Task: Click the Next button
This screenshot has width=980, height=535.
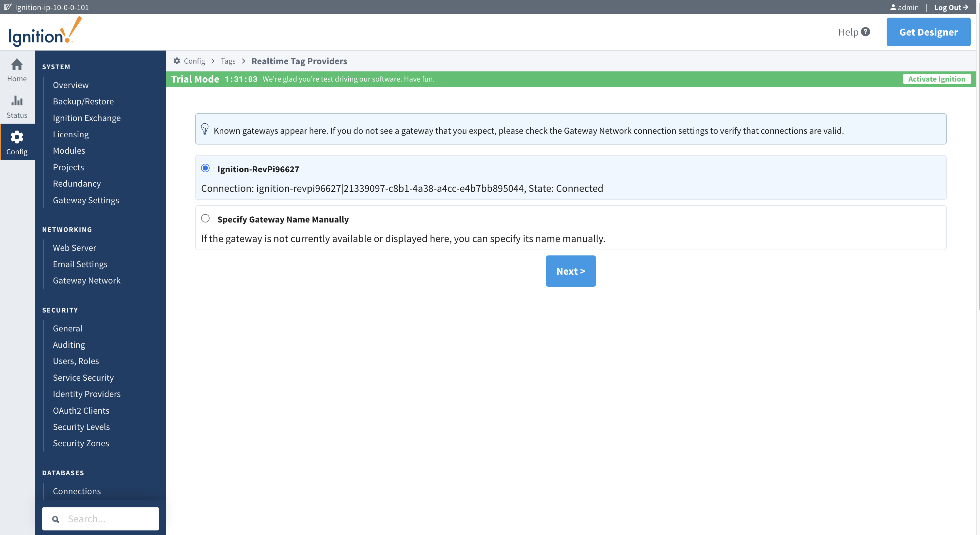Action: click(570, 271)
